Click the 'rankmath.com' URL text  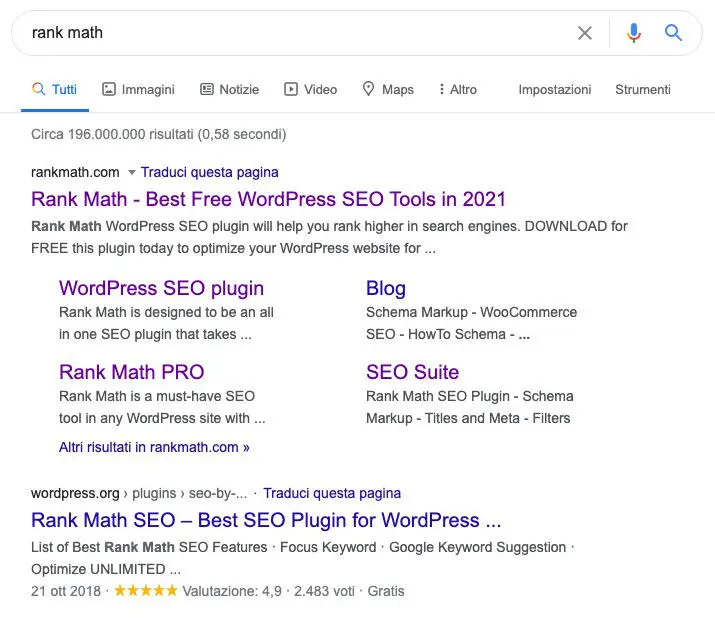(75, 172)
